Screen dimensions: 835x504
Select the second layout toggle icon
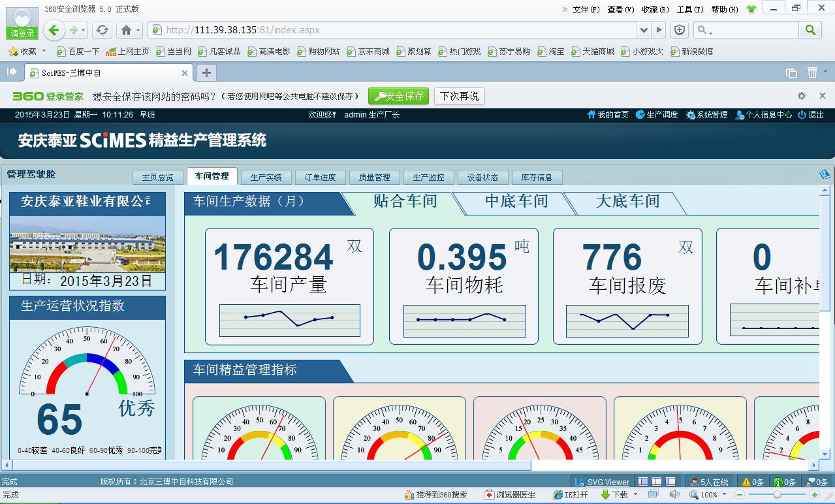[x=656, y=482]
